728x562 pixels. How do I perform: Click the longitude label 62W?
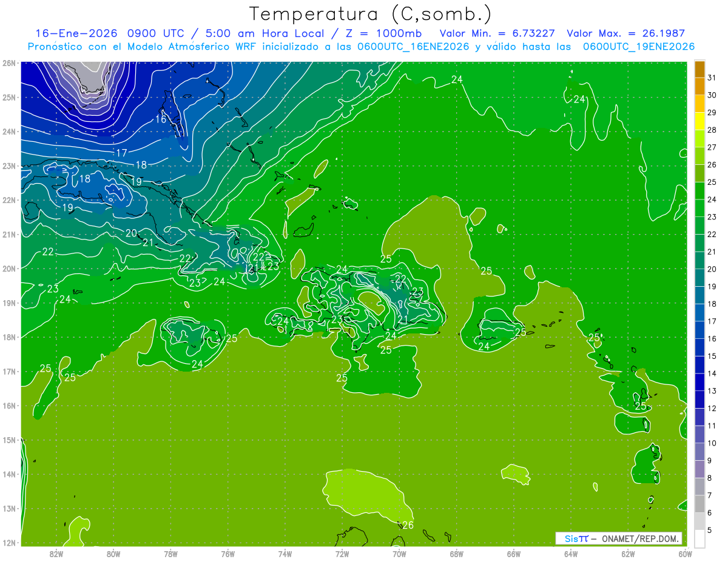pyautogui.click(x=628, y=554)
